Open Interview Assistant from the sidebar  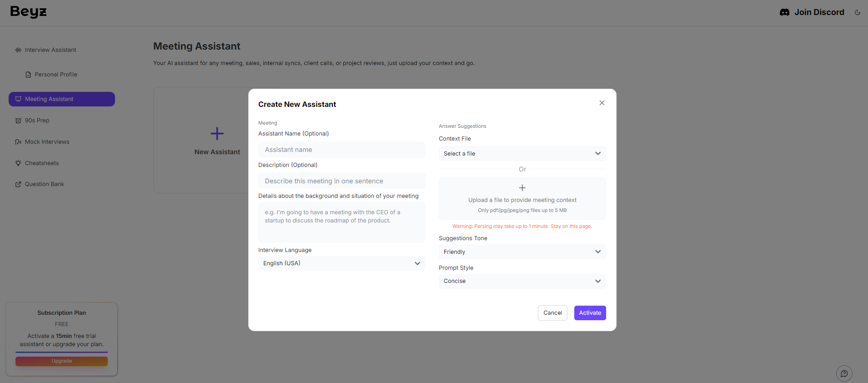coord(50,50)
